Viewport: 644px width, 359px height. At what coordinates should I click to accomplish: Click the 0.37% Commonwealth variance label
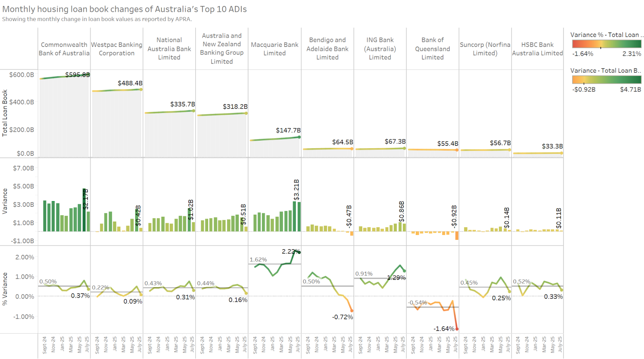point(80,296)
